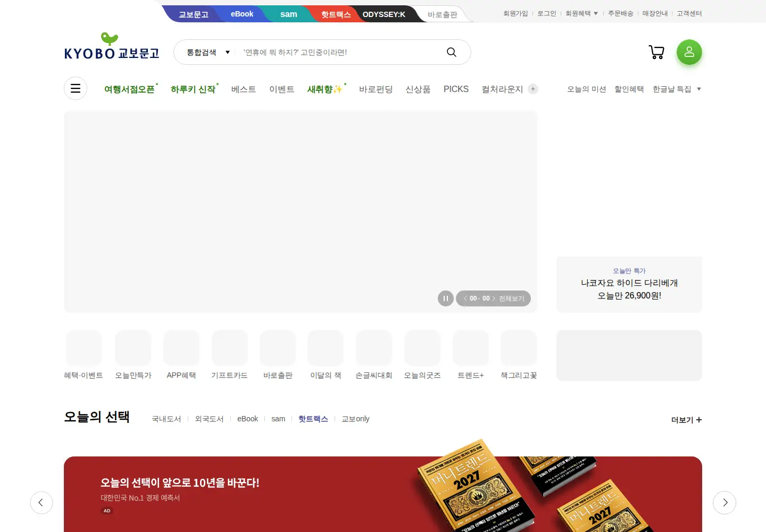This screenshot has height=532, width=766.
Task: Select 외국도서 under 오늘의 선택
Action: 209,419
